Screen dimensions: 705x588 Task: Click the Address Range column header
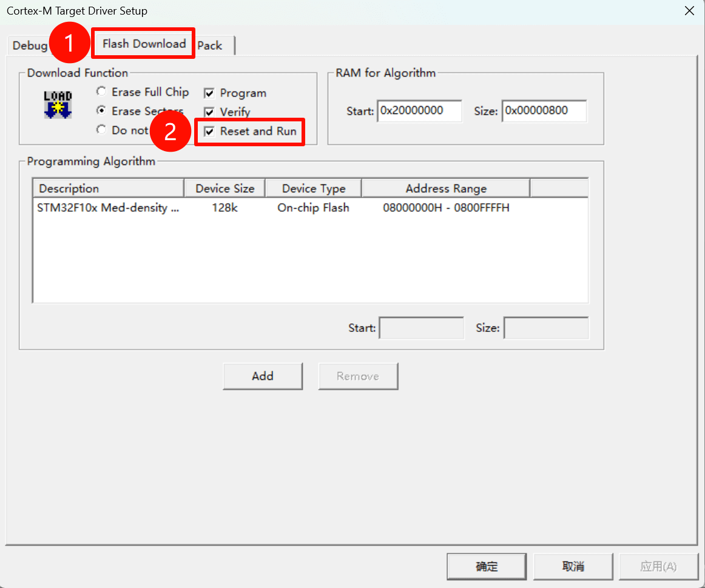click(445, 189)
